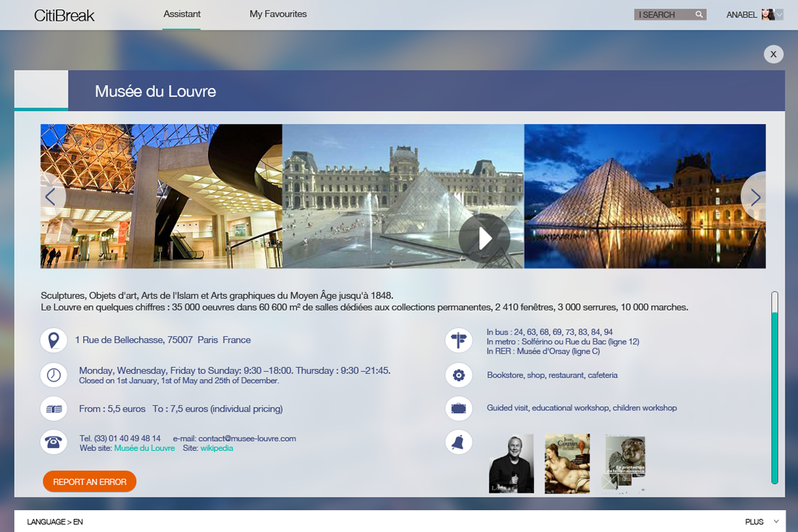798x532 pixels.
Task: Go to the next gallery image
Action: tap(754, 196)
